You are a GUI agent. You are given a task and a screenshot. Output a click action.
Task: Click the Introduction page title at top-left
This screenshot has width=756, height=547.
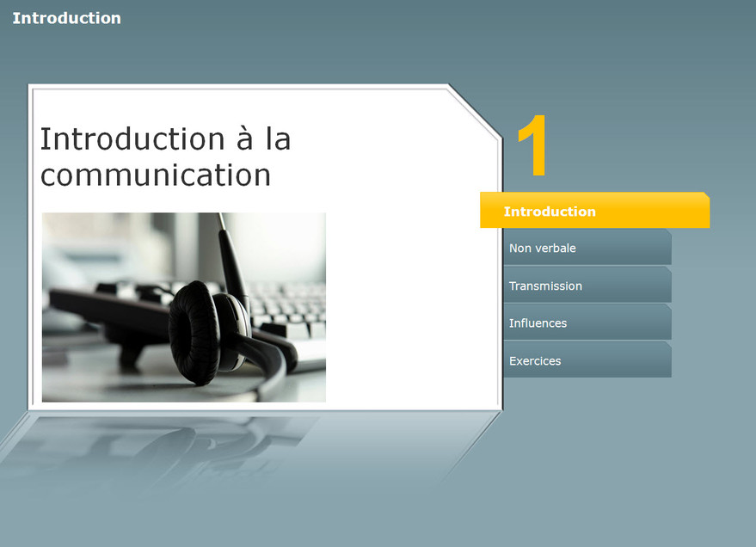66,18
